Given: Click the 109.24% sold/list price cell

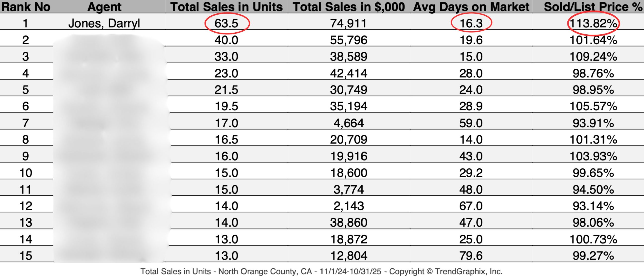Looking at the screenshot, I should click(593, 57).
